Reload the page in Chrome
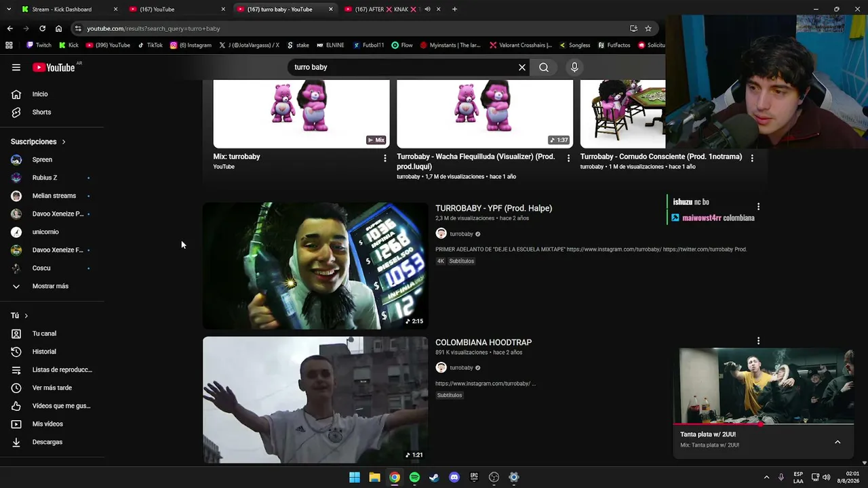This screenshot has width=868, height=488. click(x=42, y=28)
